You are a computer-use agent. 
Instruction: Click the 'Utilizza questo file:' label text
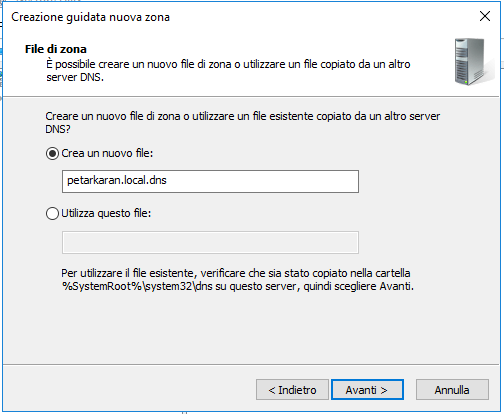tap(106, 213)
